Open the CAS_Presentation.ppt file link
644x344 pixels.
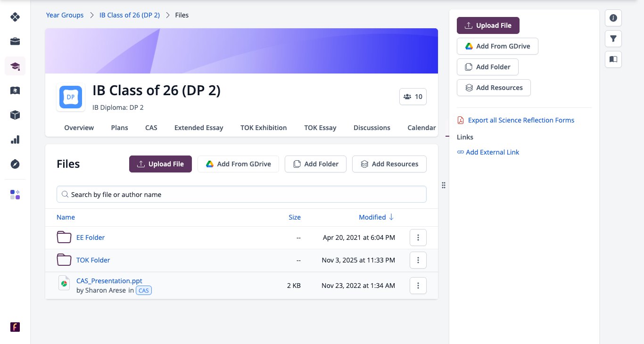[x=109, y=281]
